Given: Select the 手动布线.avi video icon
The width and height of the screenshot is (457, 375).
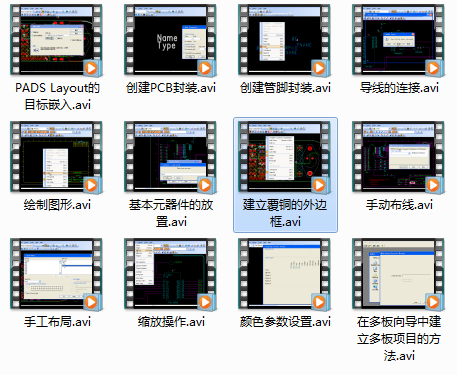Looking at the screenshot, I should point(398,157).
